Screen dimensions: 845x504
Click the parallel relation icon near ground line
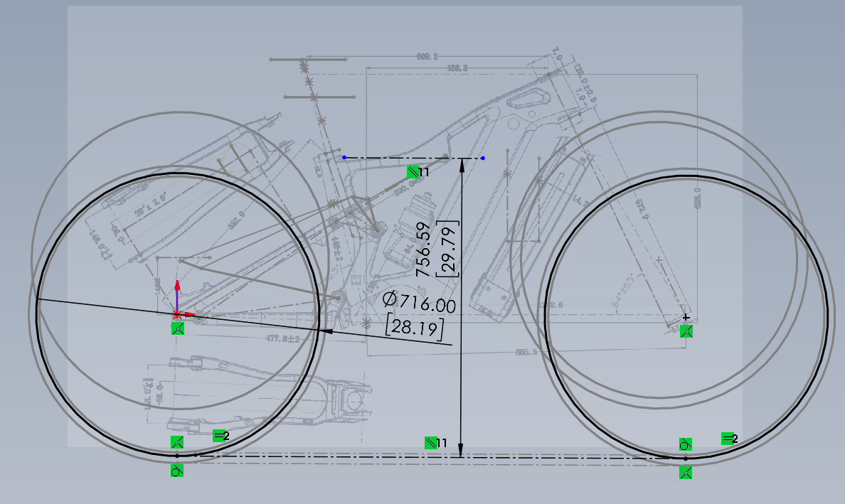pyautogui.click(x=430, y=443)
